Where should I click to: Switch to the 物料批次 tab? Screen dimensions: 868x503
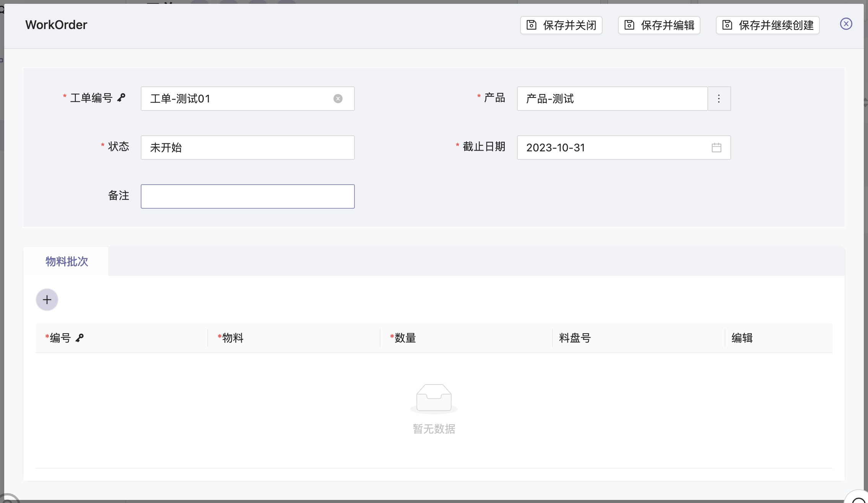click(67, 261)
